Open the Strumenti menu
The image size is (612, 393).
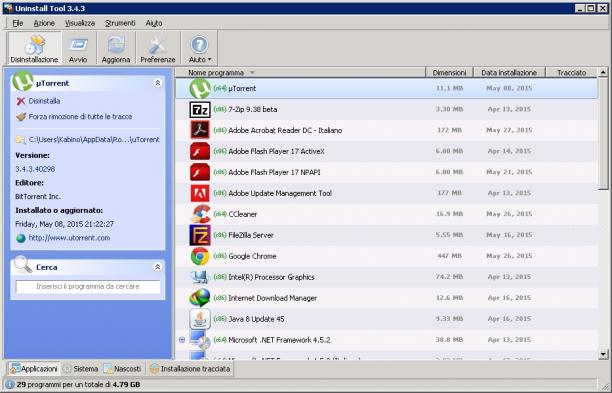tap(120, 23)
